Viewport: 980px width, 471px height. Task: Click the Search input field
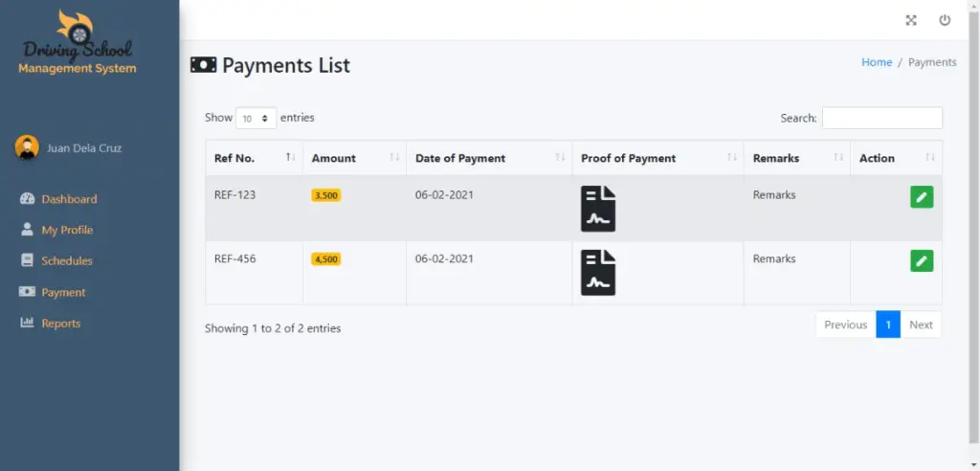(881, 118)
